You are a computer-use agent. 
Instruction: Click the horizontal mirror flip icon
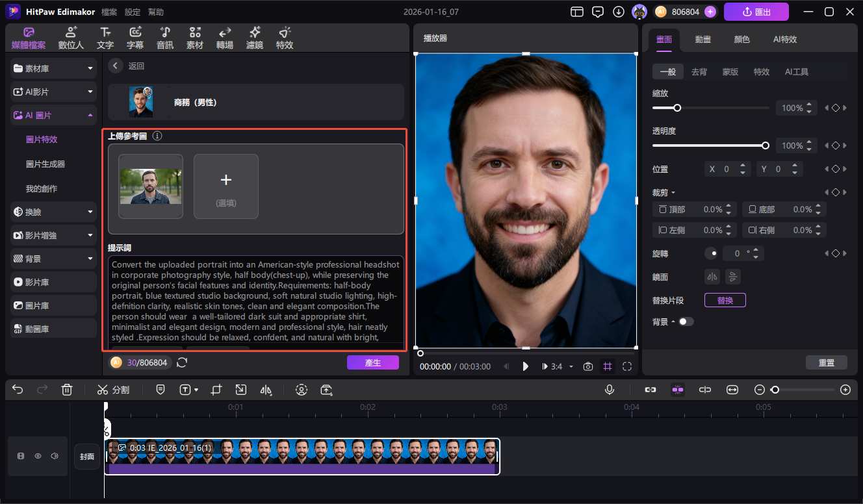(713, 277)
